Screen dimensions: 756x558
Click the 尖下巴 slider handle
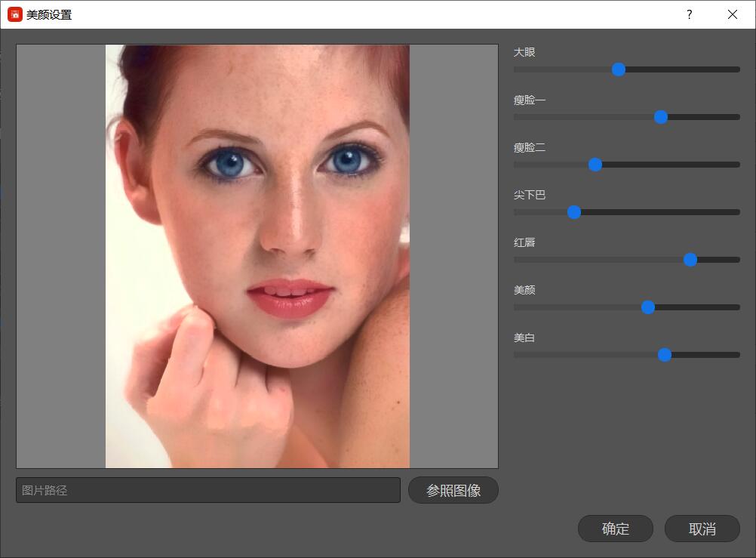[x=574, y=212]
